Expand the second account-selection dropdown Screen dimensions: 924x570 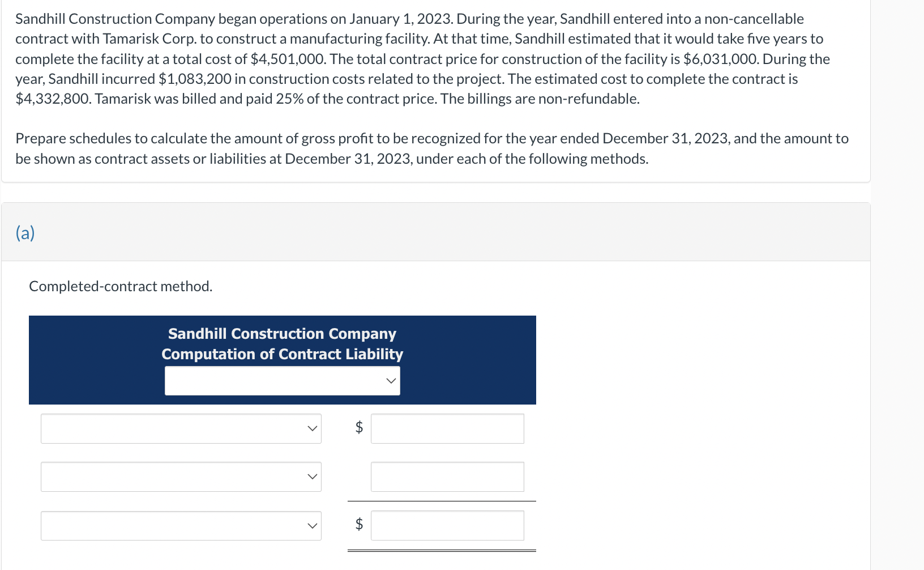pos(181,477)
